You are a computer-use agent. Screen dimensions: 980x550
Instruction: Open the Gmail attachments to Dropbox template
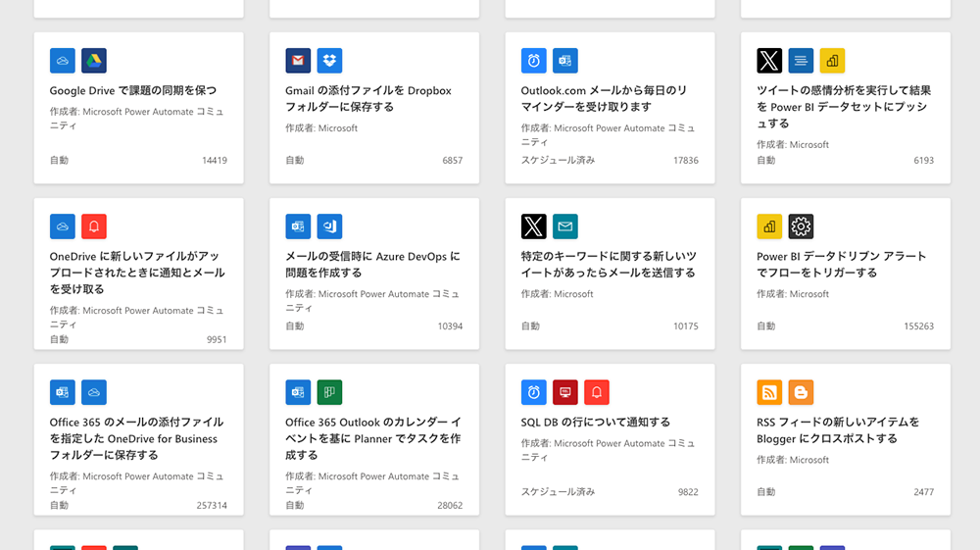368,98
